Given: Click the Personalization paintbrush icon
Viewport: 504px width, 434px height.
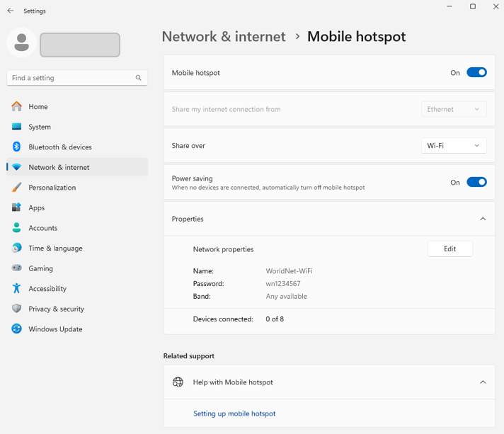Looking at the screenshot, I should [16, 188].
